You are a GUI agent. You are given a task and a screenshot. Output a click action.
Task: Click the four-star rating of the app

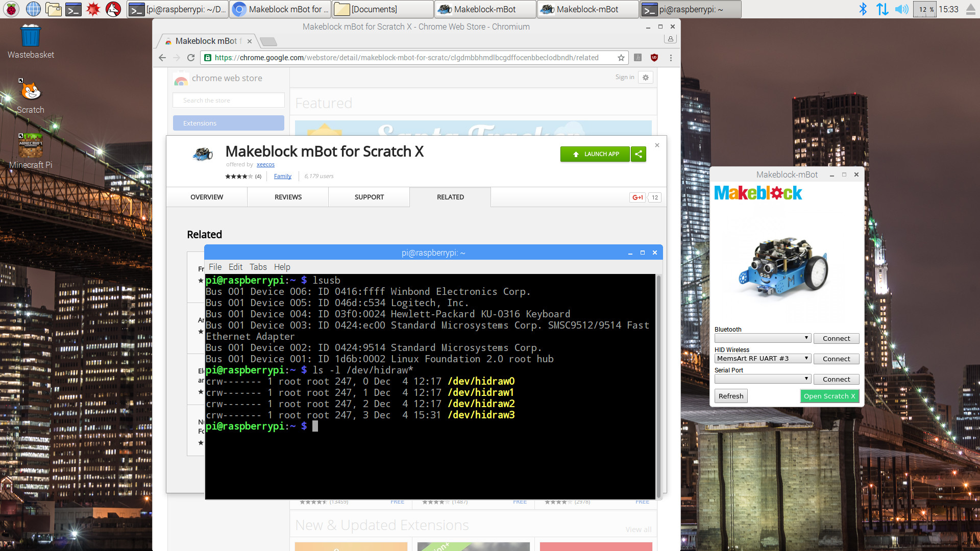pyautogui.click(x=239, y=177)
